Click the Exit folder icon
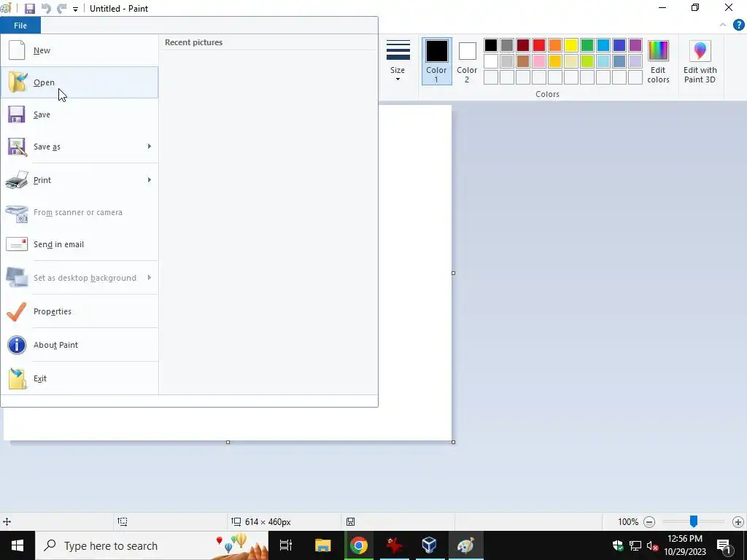 pyautogui.click(x=18, y=378)
